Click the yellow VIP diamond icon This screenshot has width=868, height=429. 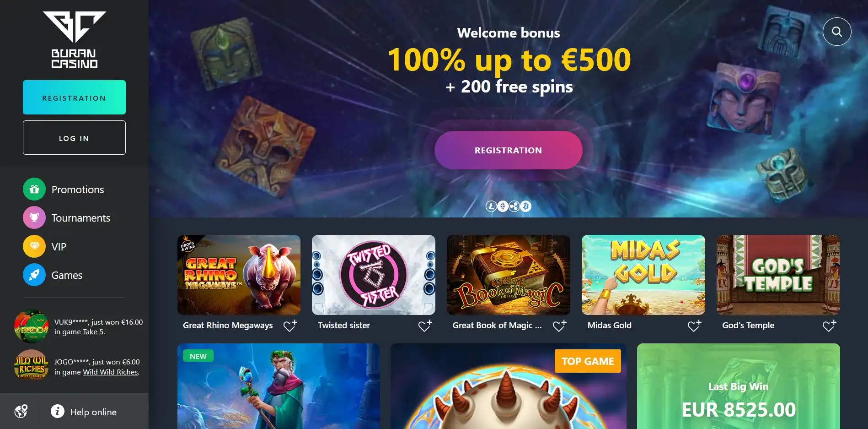point(34,246)
